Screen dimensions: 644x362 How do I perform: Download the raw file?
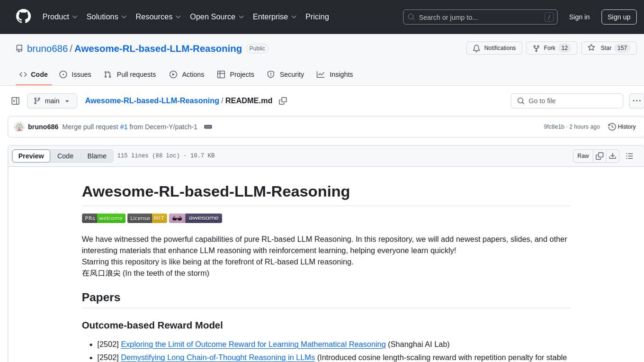coord(612,156)
